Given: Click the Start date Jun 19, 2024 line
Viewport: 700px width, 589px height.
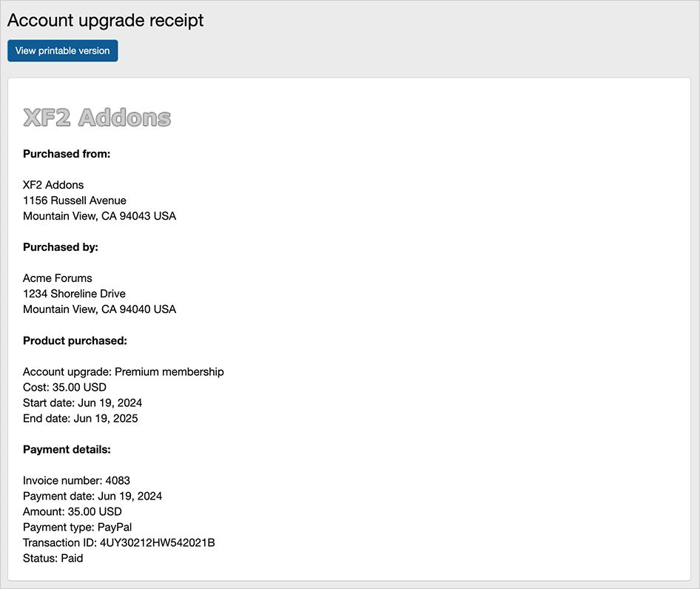Looking at the screenshot, I should click(x=82, y=403).
